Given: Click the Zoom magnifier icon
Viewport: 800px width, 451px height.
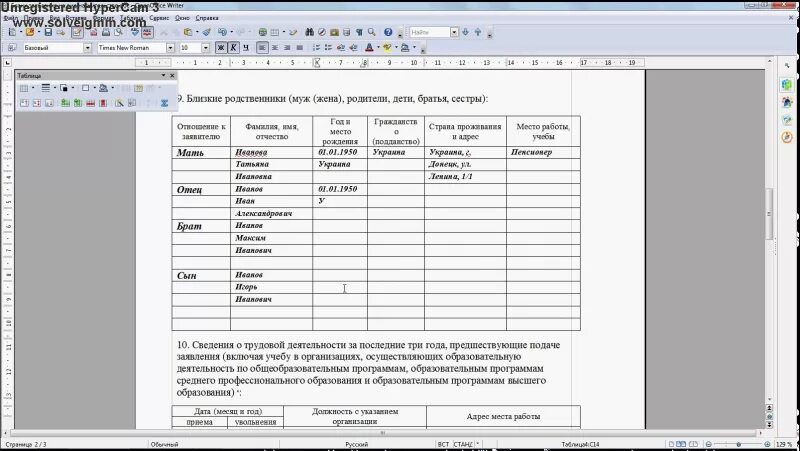Looking at the screenshot, I should click(x=371, y=32).
